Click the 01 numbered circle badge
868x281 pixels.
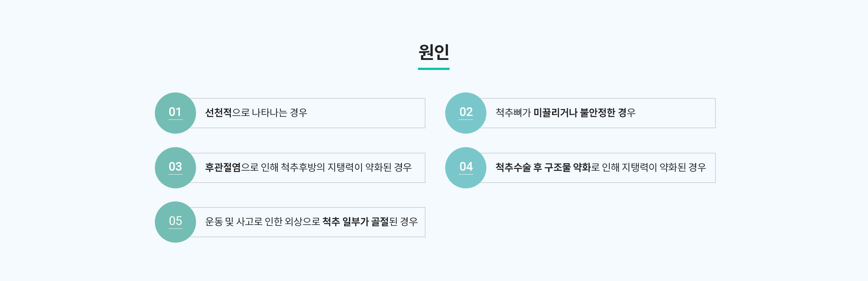(175, 113)
